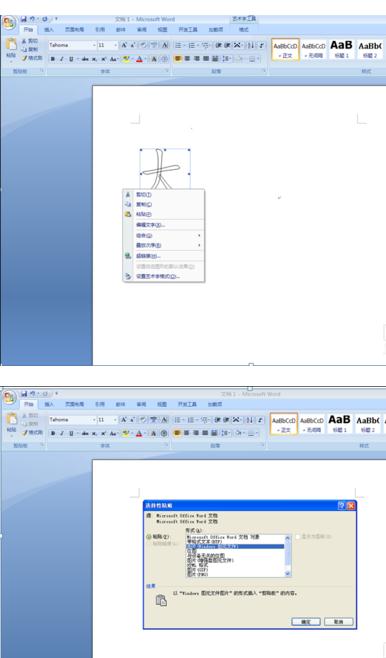Click 剪切 (Cut) in the clipboard group of the context-menu window

point(30,41)
